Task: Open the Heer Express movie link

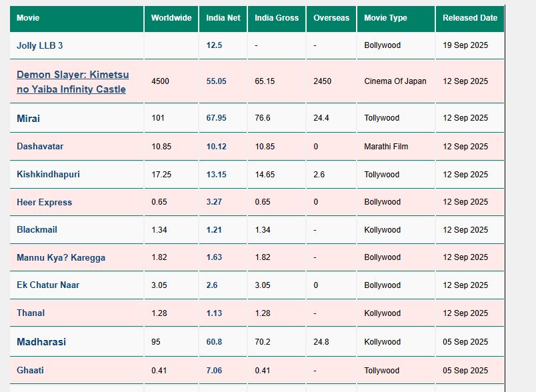Action: (x=45, y=202)
